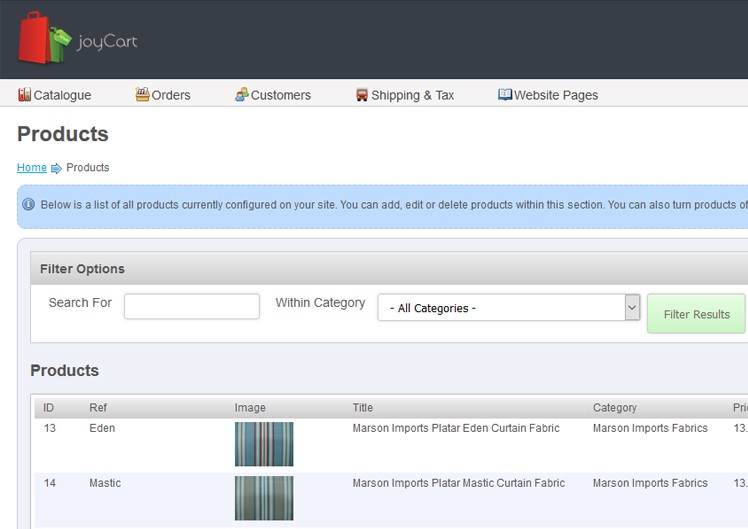Click the Shipping & Tax truck icon

pyautogui.click(x=362, y=95)
